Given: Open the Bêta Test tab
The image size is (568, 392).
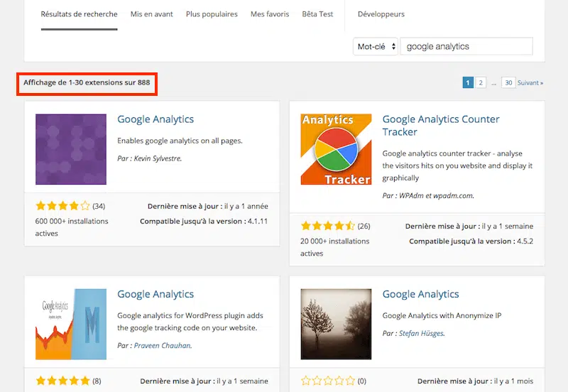Looking at the screenshot, I should [319, 14].
